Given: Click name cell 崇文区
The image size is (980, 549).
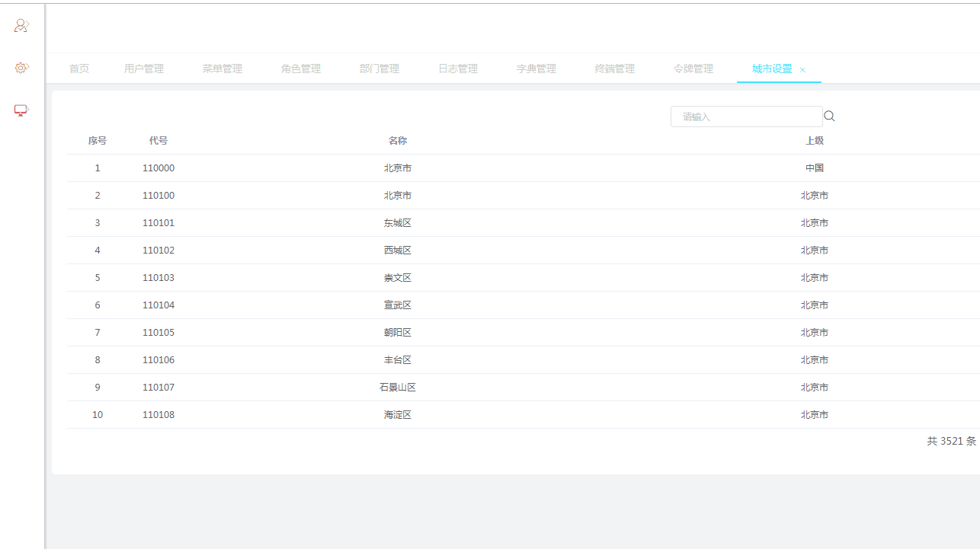Looking at the screenshot, I should 398,278.
